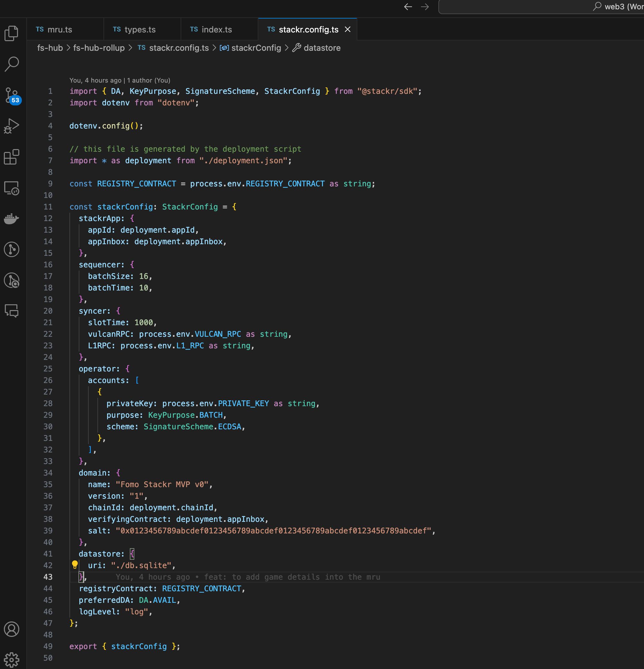Click the "log" logLevel string
The image size is (644, 669).
137,612
